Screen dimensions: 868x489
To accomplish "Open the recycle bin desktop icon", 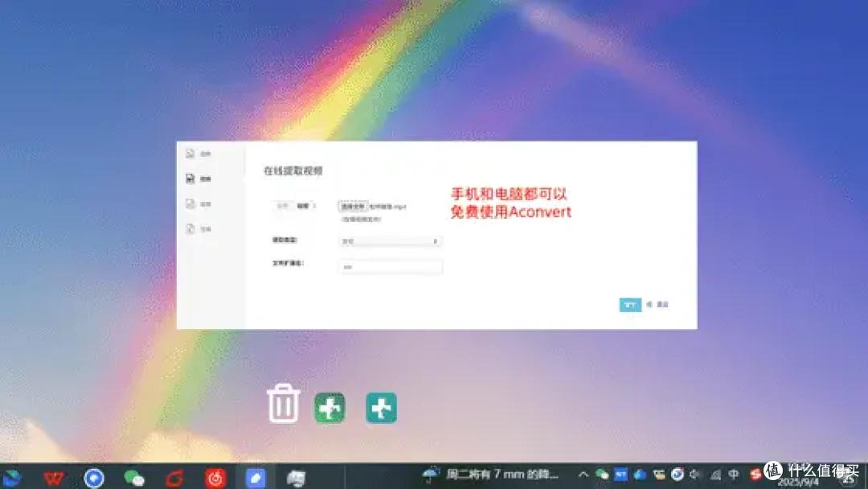I will point(283,403).
